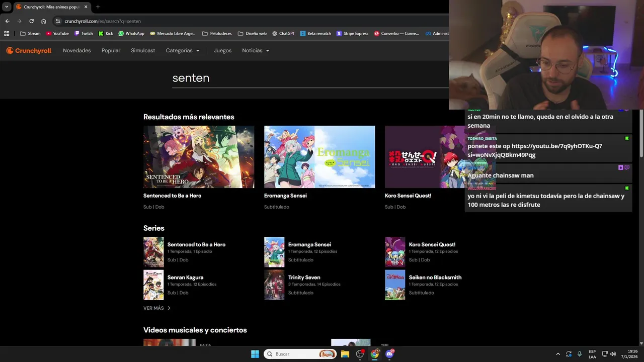The image size is (644, 362).
Task: Open the Eromanga Sensei banner thumbnail
Action: coord(319,157)
